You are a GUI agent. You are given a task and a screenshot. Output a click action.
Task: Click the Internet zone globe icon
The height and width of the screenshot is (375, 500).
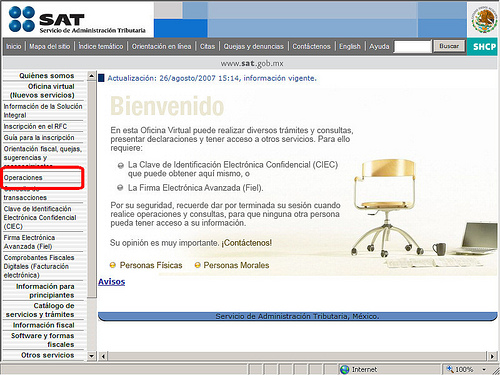[x=344, y=369]
